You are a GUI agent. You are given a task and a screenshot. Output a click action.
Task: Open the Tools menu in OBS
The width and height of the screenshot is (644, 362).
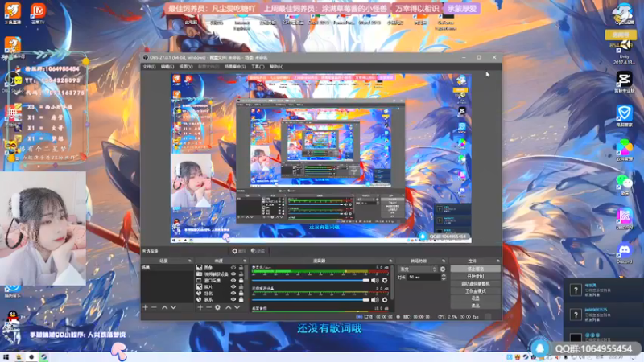click(258, 67)
